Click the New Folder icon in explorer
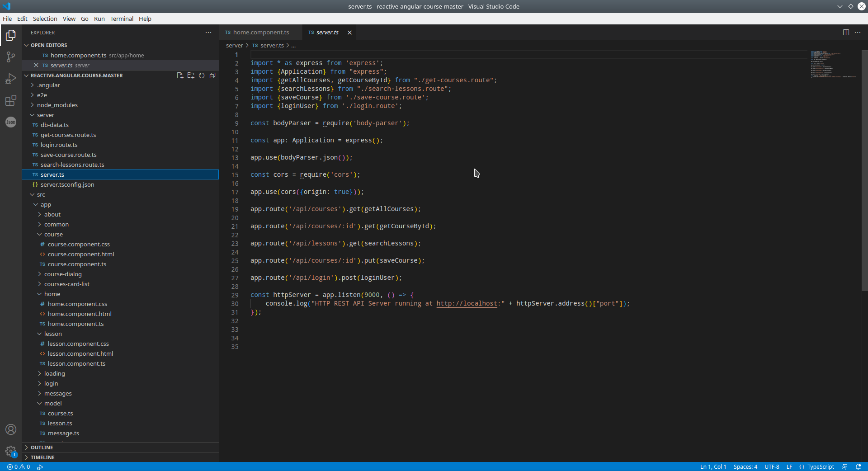 191,75
